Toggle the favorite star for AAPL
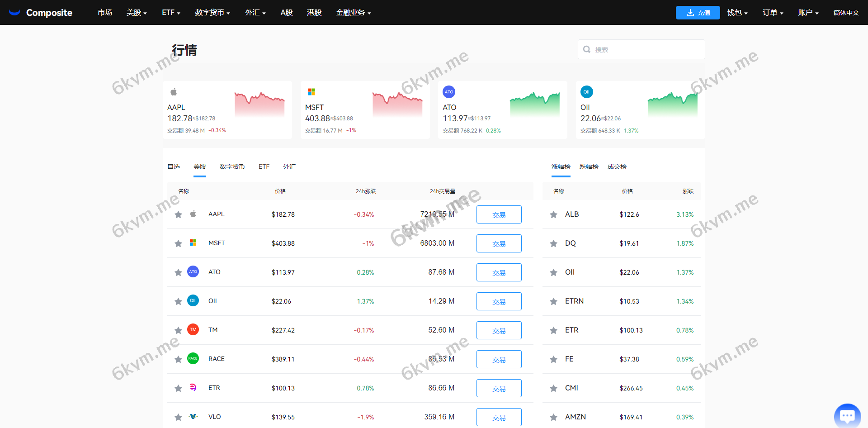868x428 pixels. 178,214
